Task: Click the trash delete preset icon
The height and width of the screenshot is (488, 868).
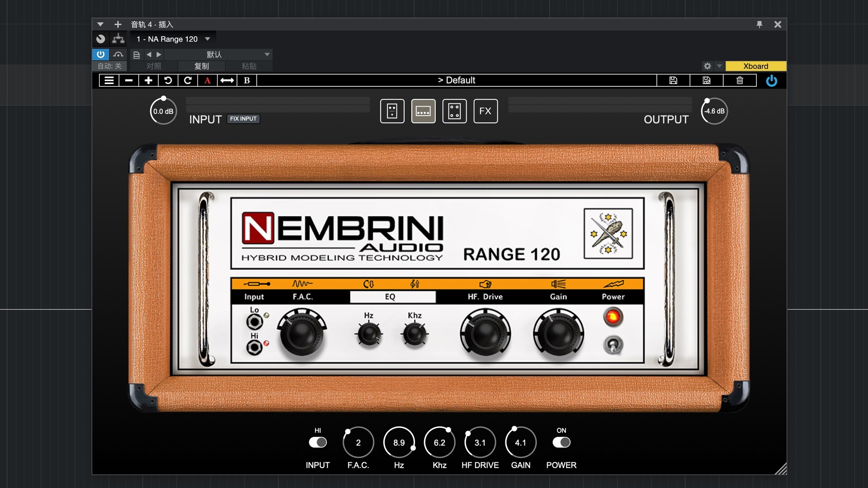Action: pos(740,80)
